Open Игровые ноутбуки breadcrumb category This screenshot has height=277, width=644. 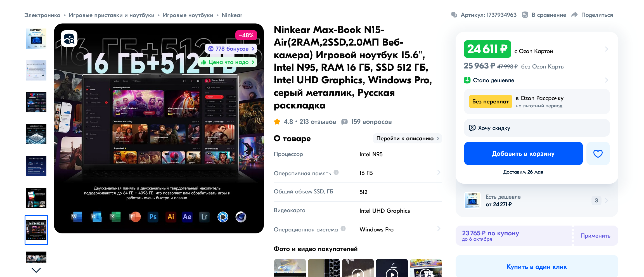pyautogui.click(x=188, y=15)
